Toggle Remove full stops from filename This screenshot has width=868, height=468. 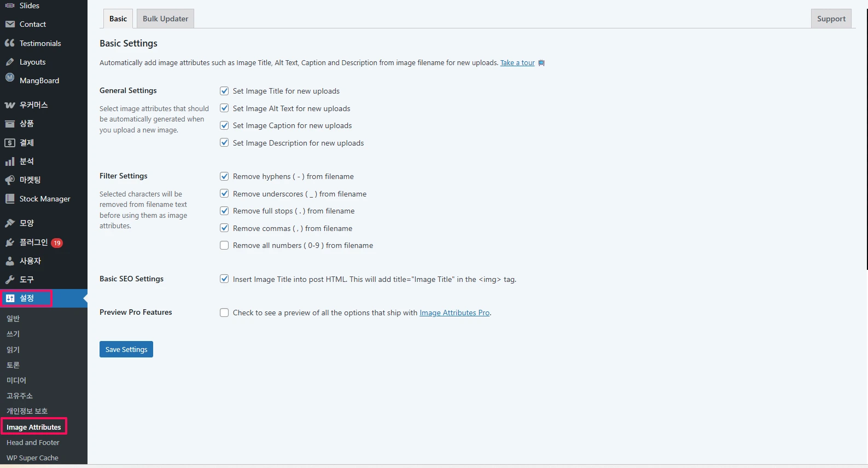click(x=224, y=211)
